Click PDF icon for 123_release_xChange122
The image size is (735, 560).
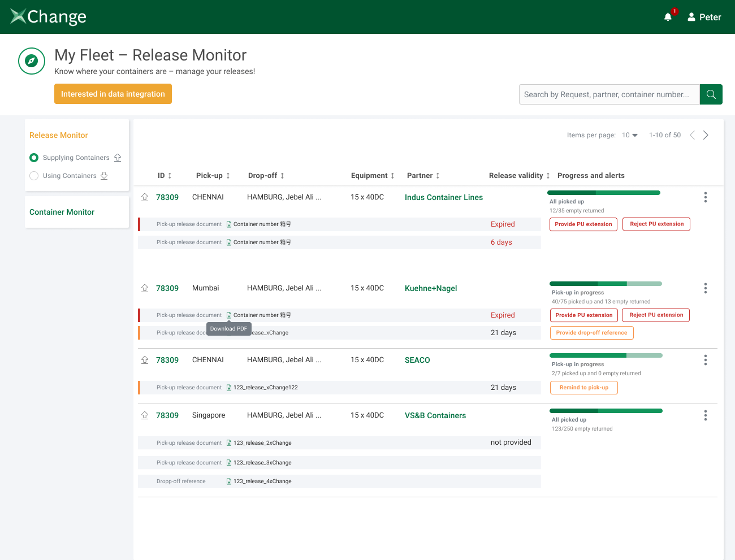point(229,388)
